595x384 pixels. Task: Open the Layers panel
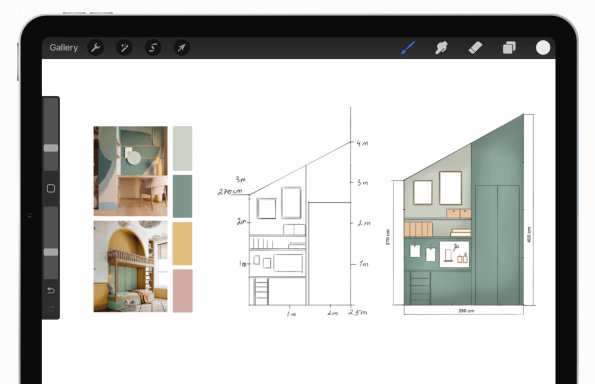point(509,48)
